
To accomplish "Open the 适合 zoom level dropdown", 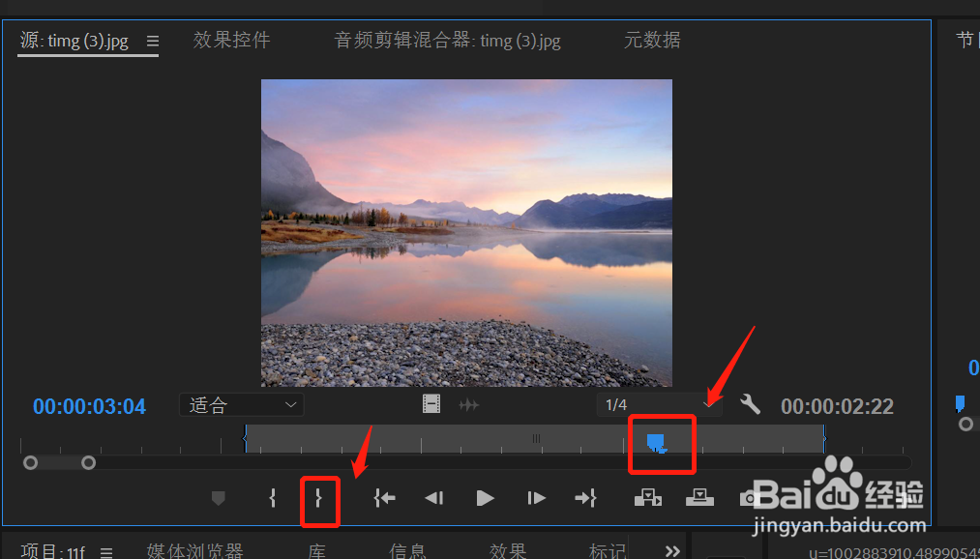I will [x=241, y=404].
